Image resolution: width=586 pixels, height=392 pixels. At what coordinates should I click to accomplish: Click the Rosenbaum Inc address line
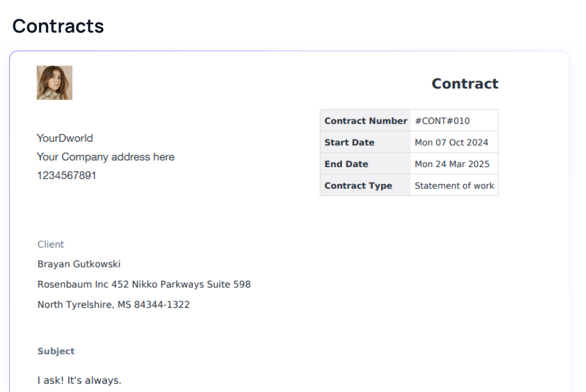(144, 284)
